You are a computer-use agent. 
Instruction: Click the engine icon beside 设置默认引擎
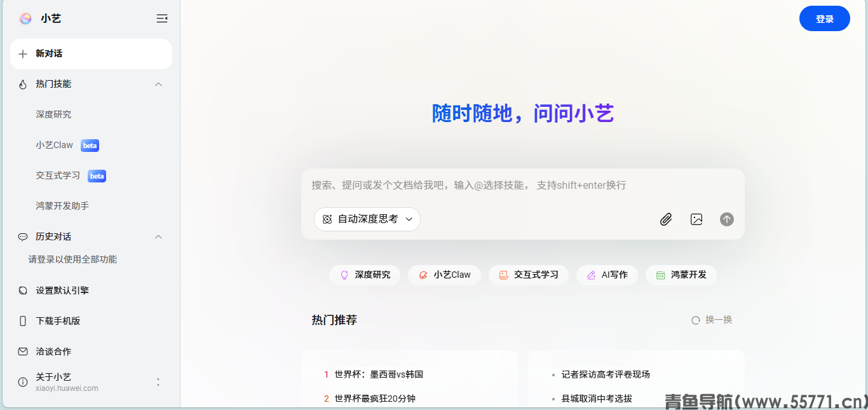23,290
